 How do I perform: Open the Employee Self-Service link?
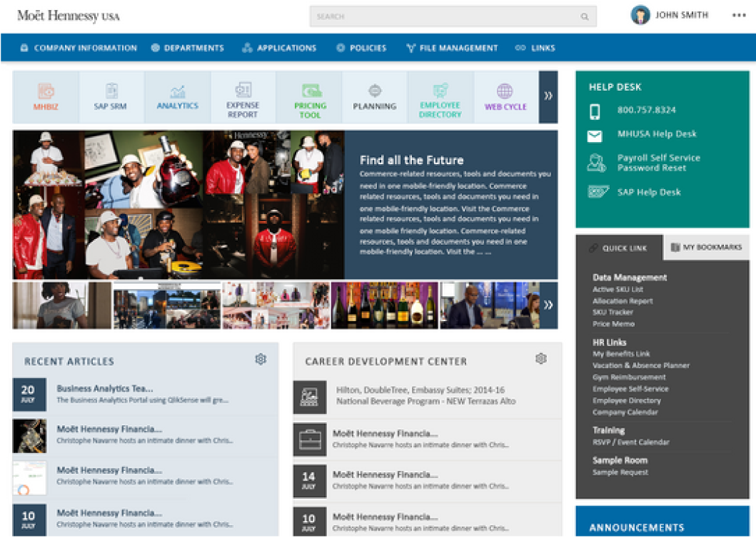tap(630, 389)
